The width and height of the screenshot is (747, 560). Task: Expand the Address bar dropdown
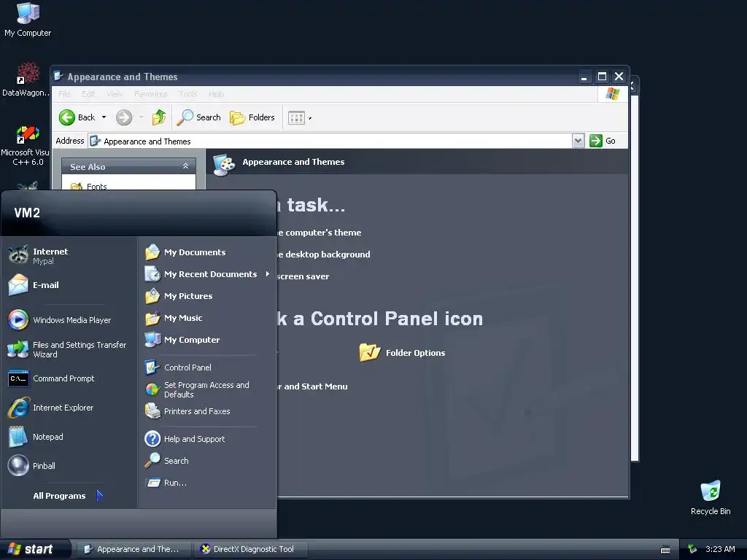(x=578, y=141)
